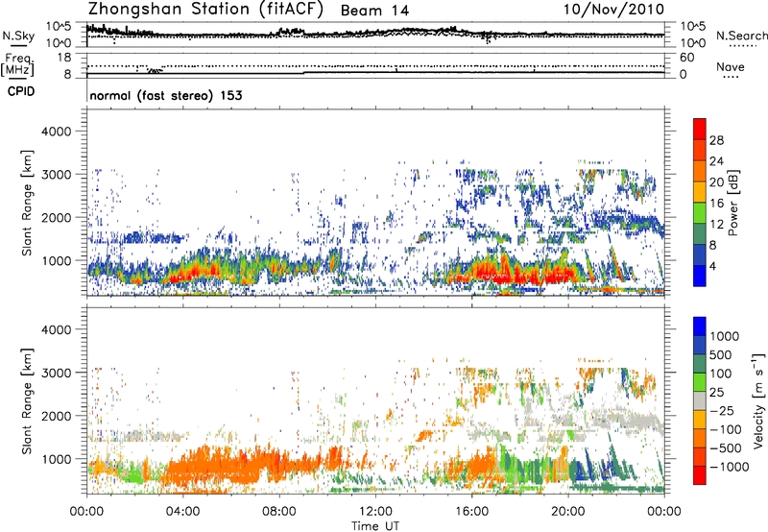
Task: Select frequency axis tick "18"
Action: [64, 58]
